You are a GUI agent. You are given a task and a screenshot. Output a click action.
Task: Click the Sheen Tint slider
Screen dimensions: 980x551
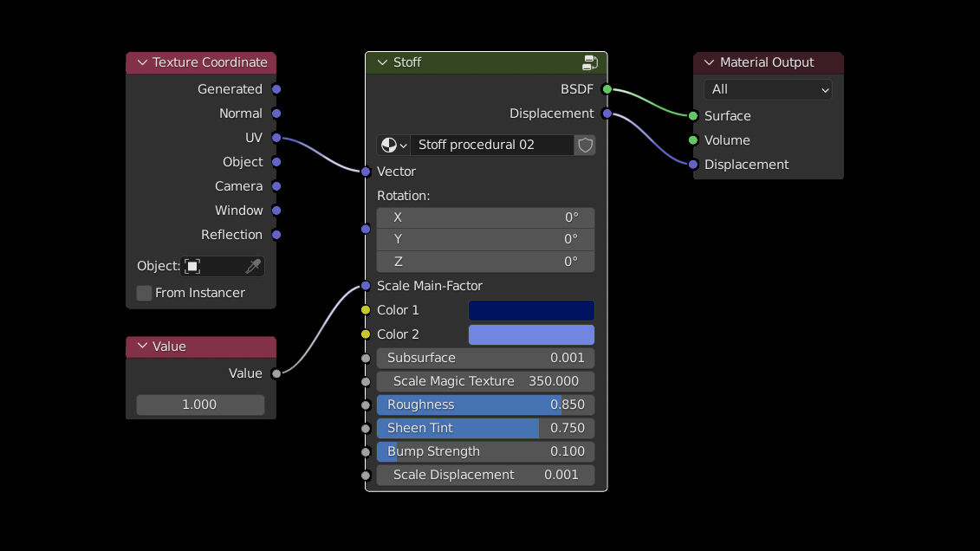coord(485,428)
